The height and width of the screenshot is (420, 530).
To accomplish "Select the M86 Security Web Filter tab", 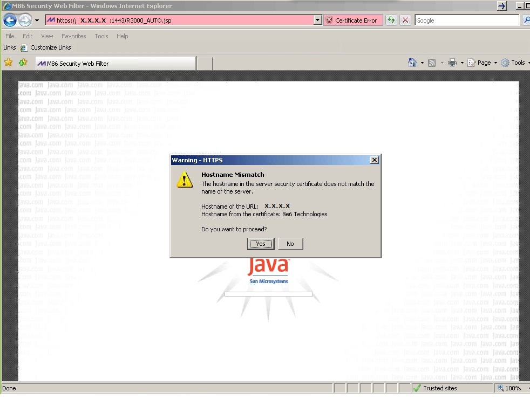I will 115,64.
